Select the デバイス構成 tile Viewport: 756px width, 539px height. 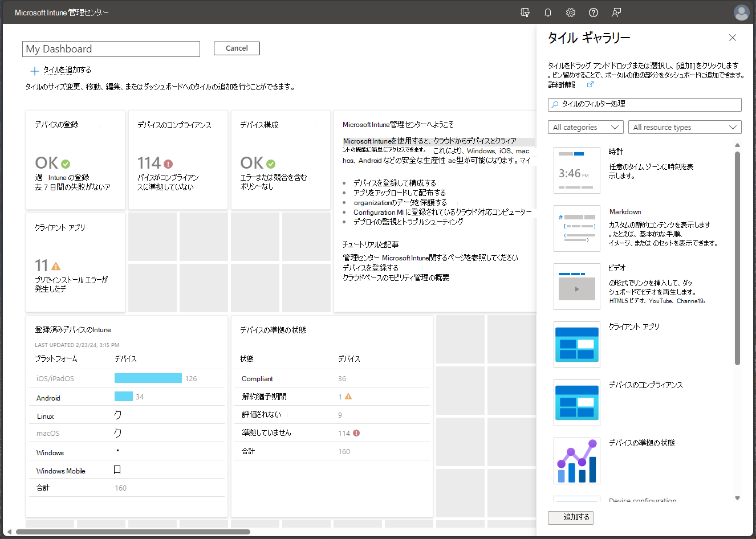click(x=281, y=160)
